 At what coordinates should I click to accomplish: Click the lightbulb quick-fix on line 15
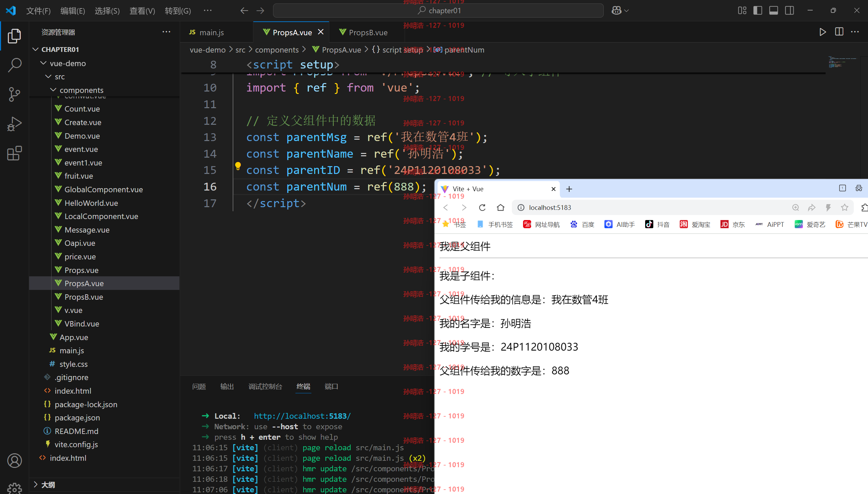(x=238, y=166)
